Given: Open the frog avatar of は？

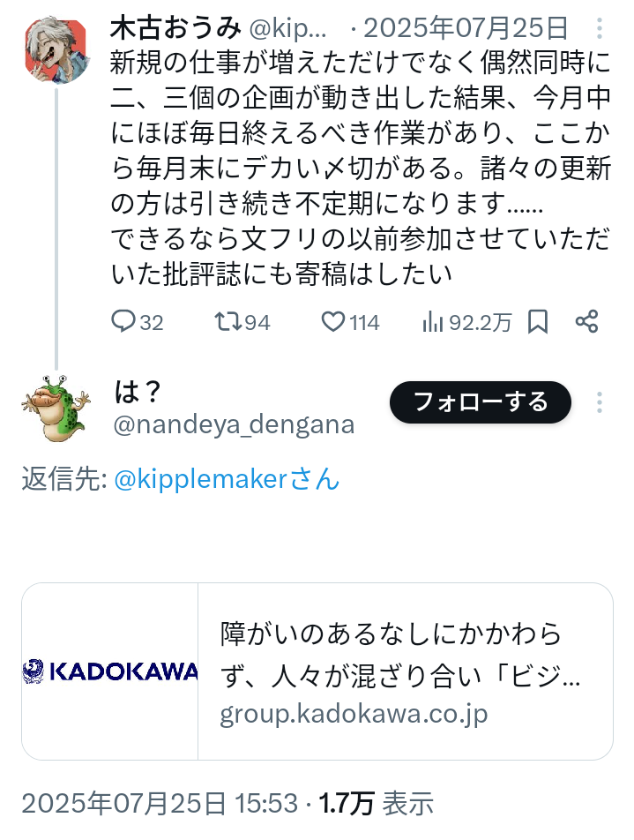Looking at the screenshot, I should [54, 406].
